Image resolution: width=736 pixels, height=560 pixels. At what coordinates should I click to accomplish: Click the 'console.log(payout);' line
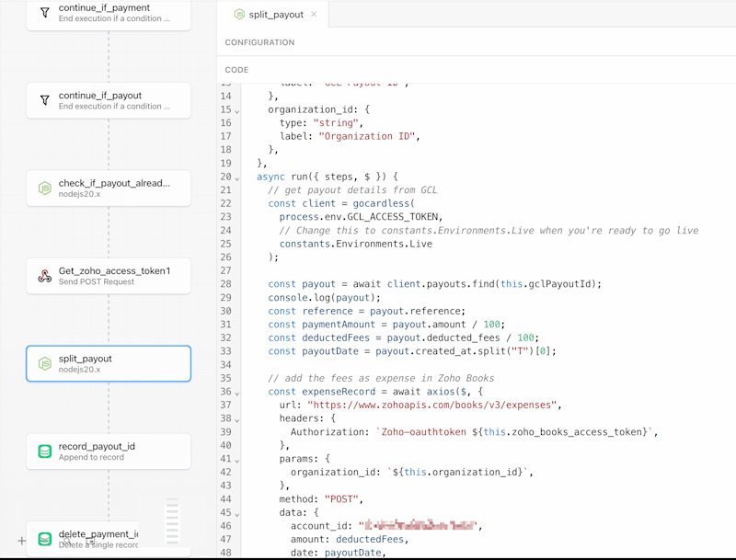click(x=325, y=297)
